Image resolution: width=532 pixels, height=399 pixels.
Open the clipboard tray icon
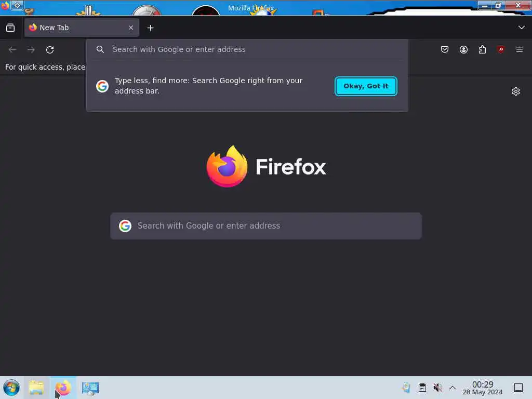(x=422, y=388)
